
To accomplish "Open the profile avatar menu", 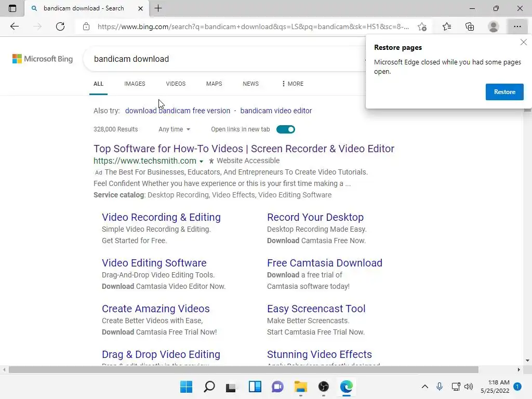I will point(494,26).
